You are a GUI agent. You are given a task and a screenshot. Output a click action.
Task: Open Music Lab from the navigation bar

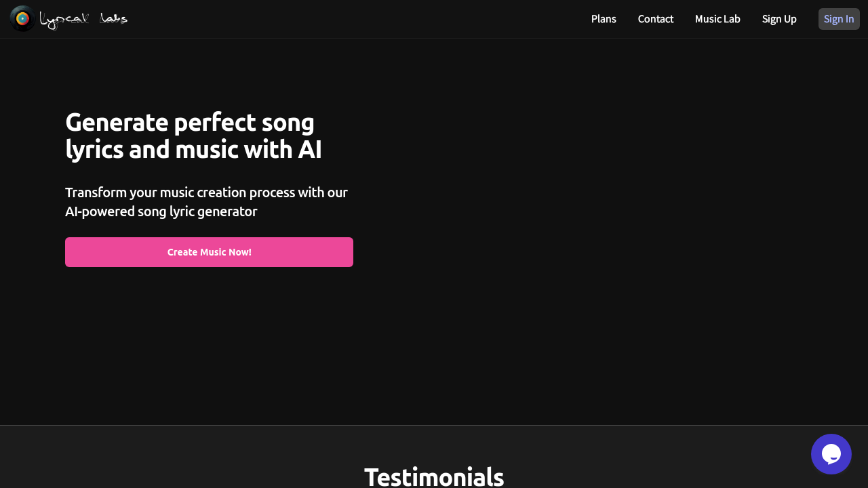(x=717, y=18)
